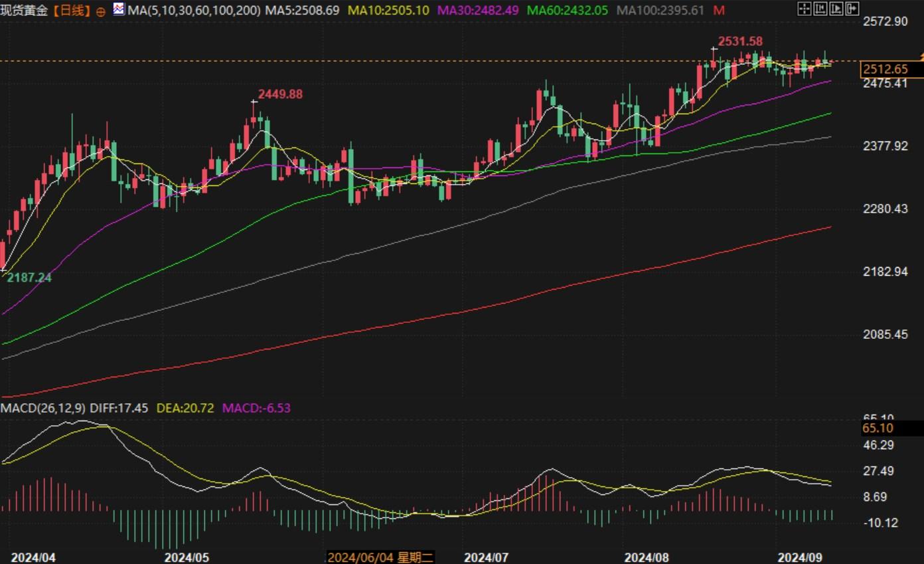The height and width of the screenshot is (564, 924).
Task: Click the 2024/06/04 星期二 date marker
Action: coord(381,557)
